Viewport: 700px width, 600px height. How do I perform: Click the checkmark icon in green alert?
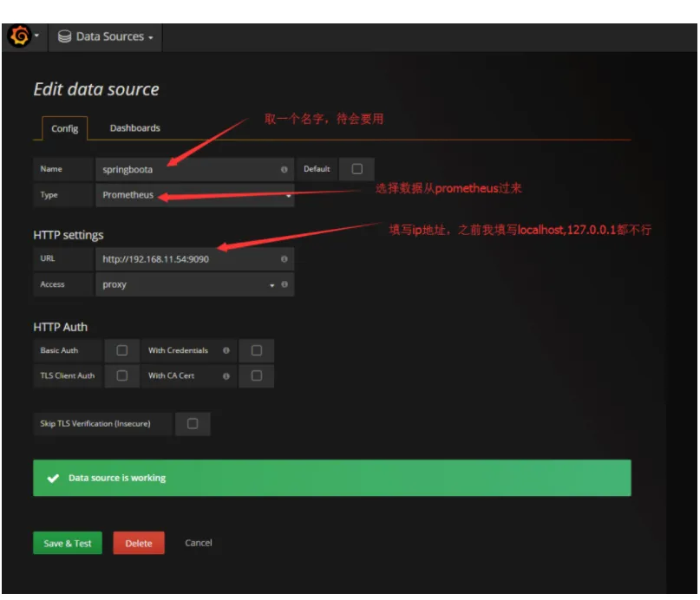(x=53, y=479)
